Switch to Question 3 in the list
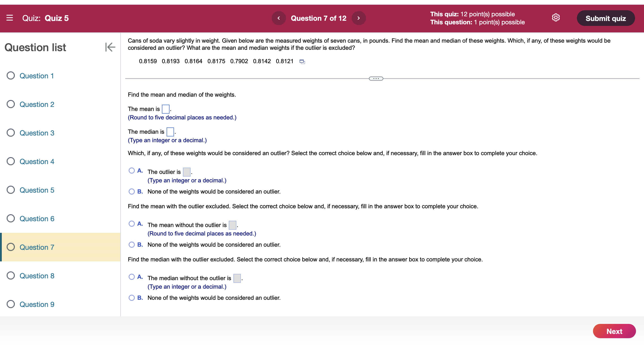The width and height of the screenshot is (644, 348). tap(36, 133)
